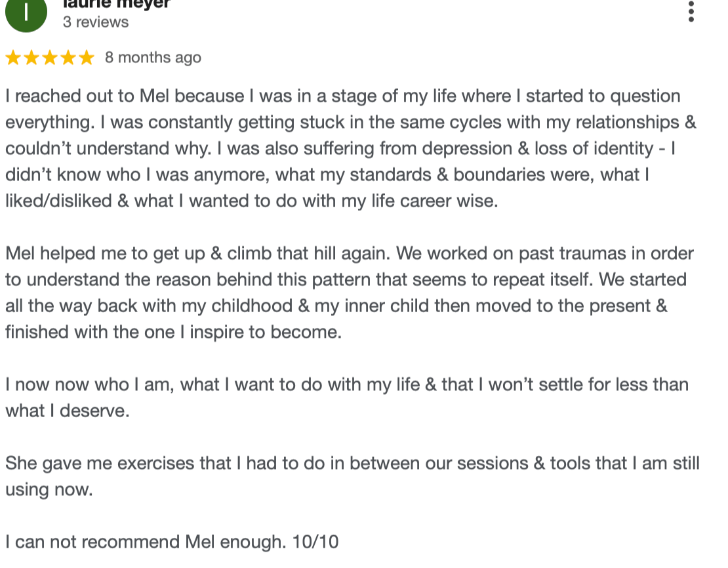Click the second yellow rating star

[31, 58]
